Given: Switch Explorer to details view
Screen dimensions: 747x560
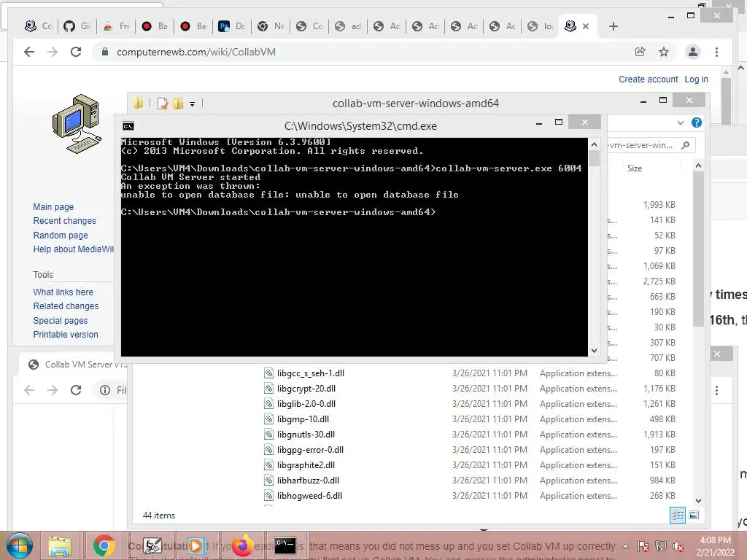Looking at the screenshot, I should coord(678,516).
